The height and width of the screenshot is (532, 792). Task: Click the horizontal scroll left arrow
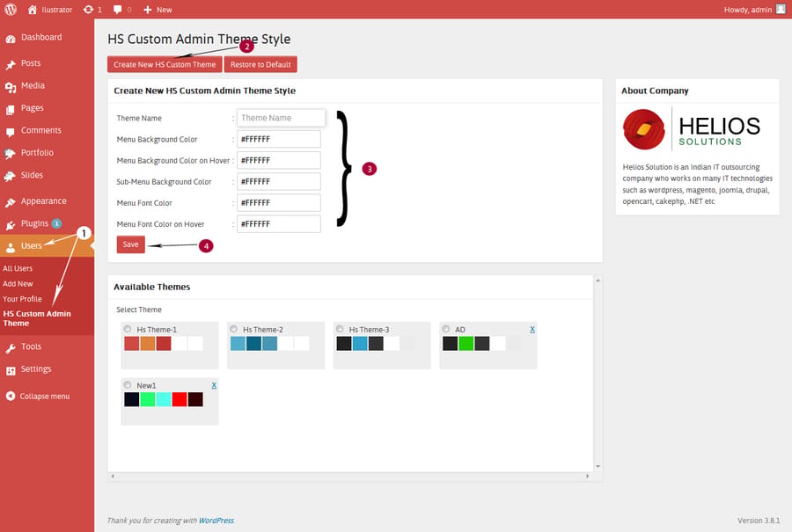[x=113, y=476]
